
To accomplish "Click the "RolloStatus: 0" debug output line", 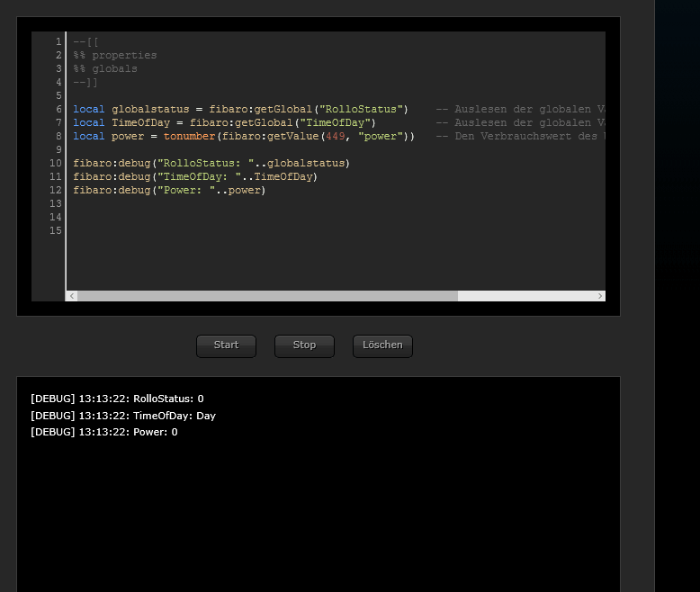I will coord(117,399).
